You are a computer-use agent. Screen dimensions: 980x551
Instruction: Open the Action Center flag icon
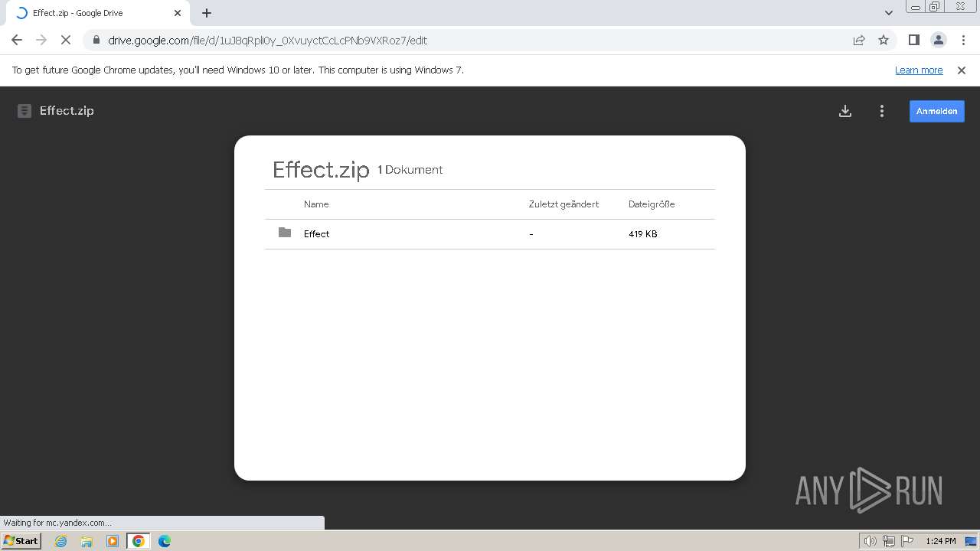[x=906, y=541]
